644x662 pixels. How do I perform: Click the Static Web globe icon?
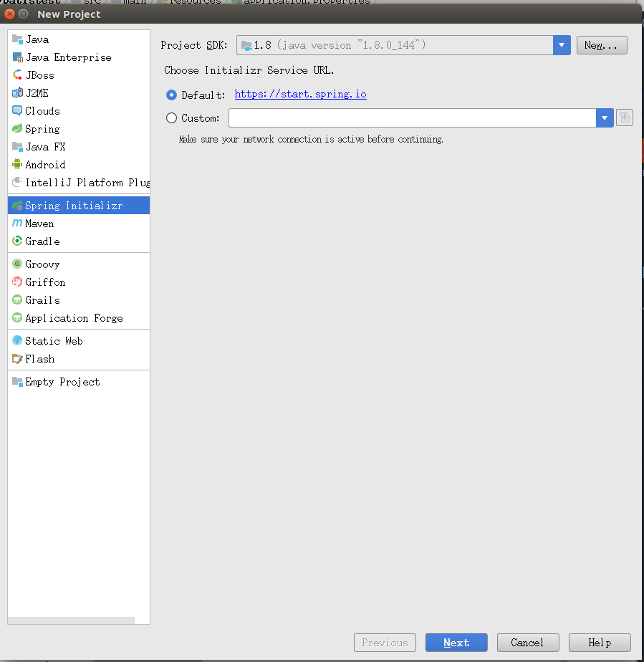[x=17, y=340]
